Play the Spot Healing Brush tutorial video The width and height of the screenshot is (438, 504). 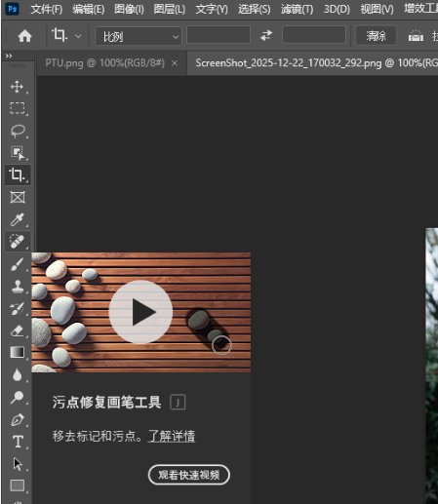click(140, 312)
